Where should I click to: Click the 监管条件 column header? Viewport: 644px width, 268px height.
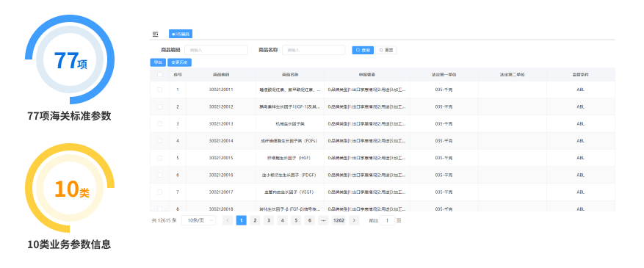click(x=580, y=75)
